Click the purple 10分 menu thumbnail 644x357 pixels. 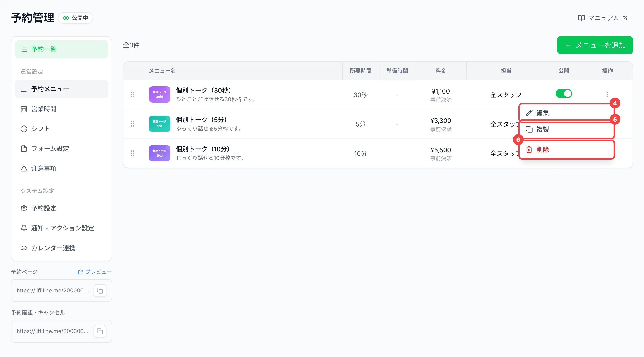[x=159, y=153]
